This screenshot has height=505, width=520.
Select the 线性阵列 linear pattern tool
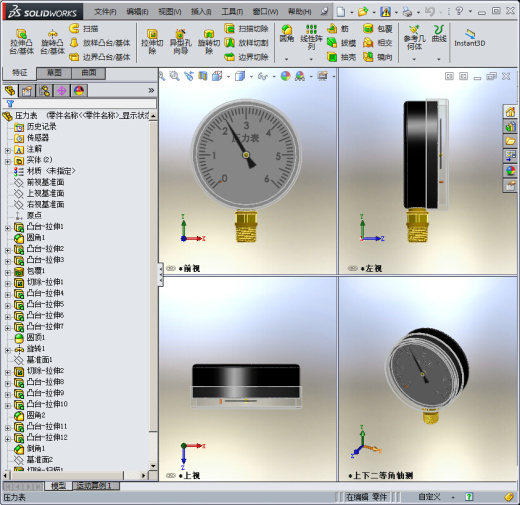[x=311, y=37]
